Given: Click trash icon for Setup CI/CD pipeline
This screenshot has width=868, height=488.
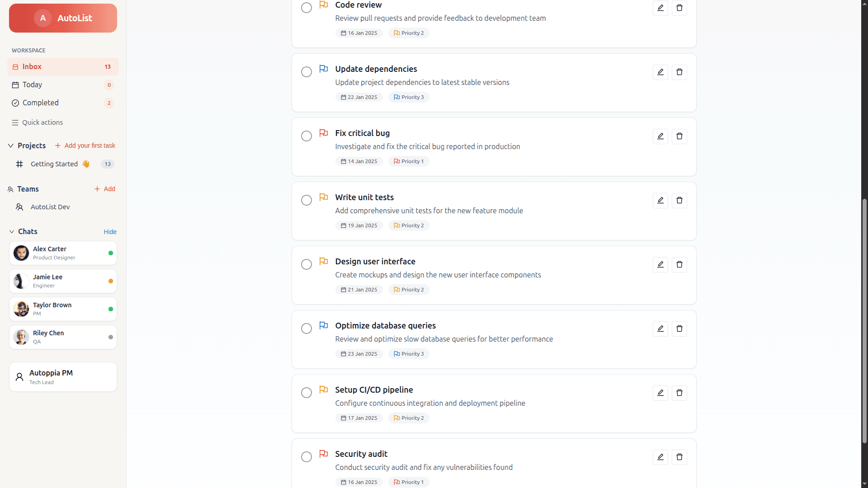Looking at the screenshot, I should click(x=679, y=393).
